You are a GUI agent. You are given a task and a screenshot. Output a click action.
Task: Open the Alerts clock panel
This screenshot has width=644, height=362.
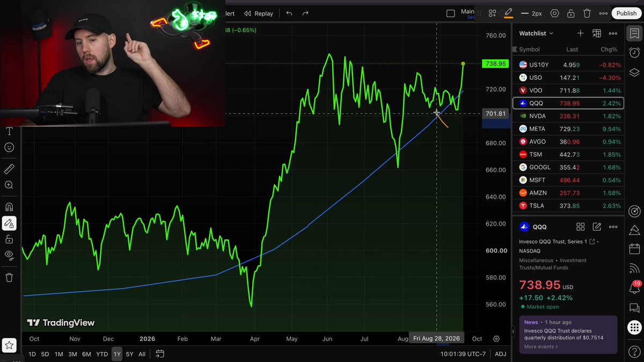click(x=634, y=53)
